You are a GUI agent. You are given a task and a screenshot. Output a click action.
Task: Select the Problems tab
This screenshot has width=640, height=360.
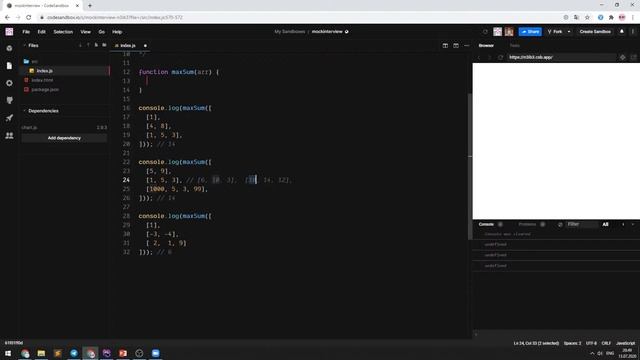[527, 224]
